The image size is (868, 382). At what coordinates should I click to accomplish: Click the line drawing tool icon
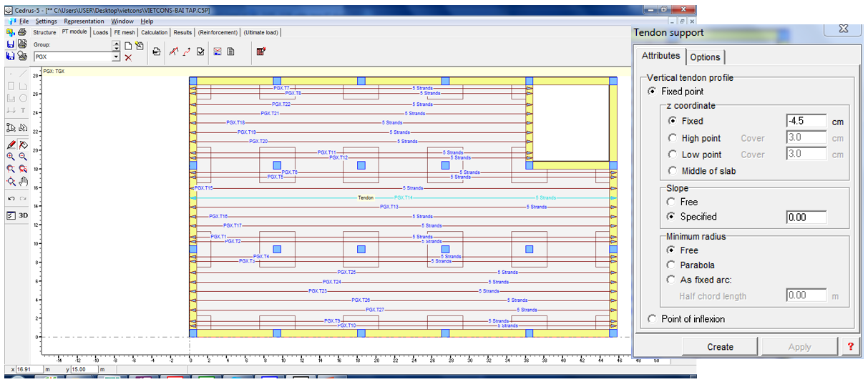23,74
